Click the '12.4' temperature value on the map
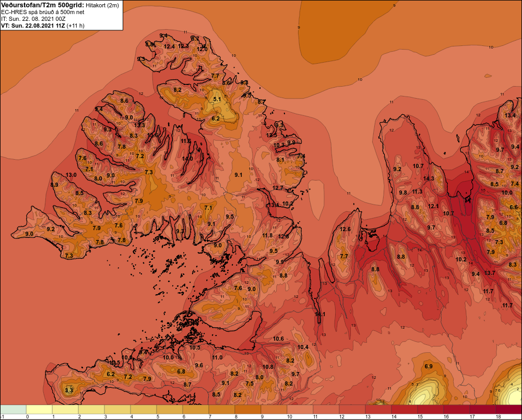Viewport: 522px width, 420px height. click(x=169, y=46)
